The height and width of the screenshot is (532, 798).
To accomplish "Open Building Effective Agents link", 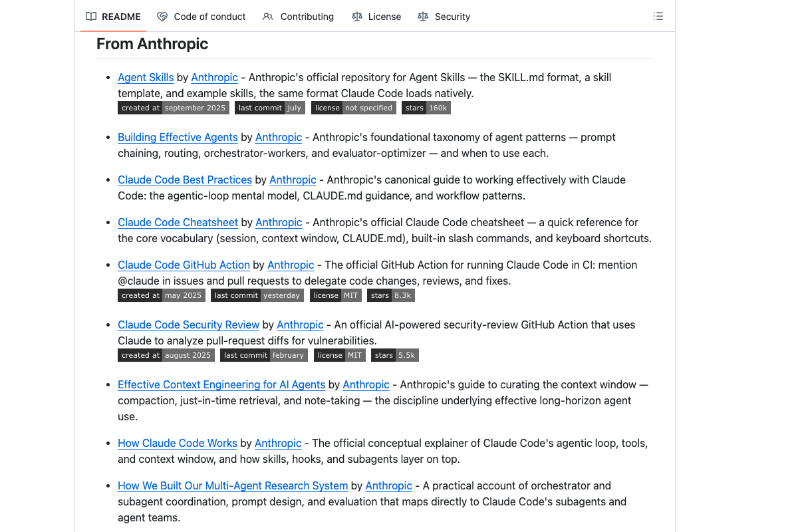I will point(178,137).
